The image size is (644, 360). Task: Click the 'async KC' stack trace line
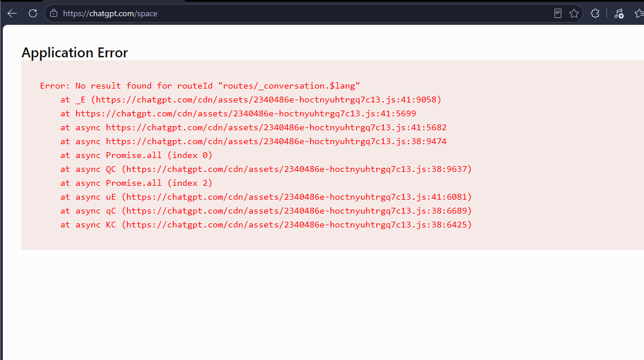(x=266, y=225)
